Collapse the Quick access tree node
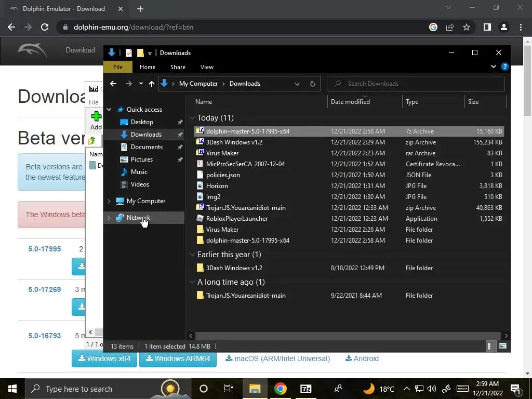 point(109,109)
